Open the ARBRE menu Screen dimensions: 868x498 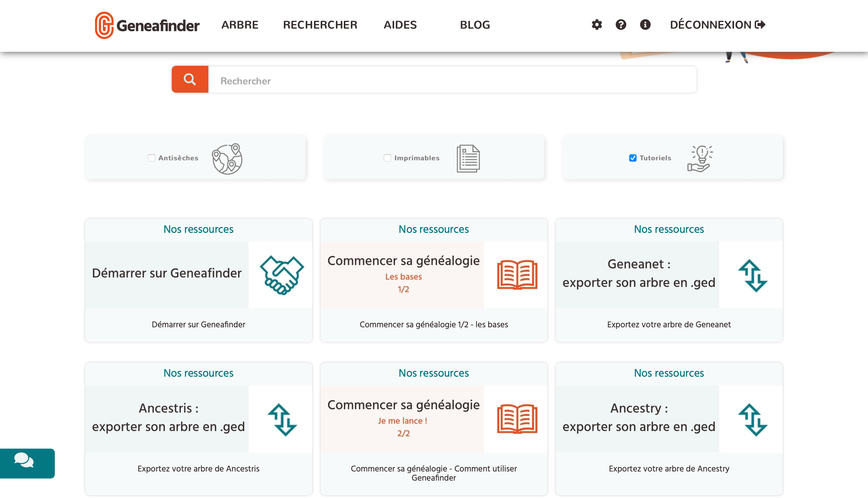(x=240, y=25)
